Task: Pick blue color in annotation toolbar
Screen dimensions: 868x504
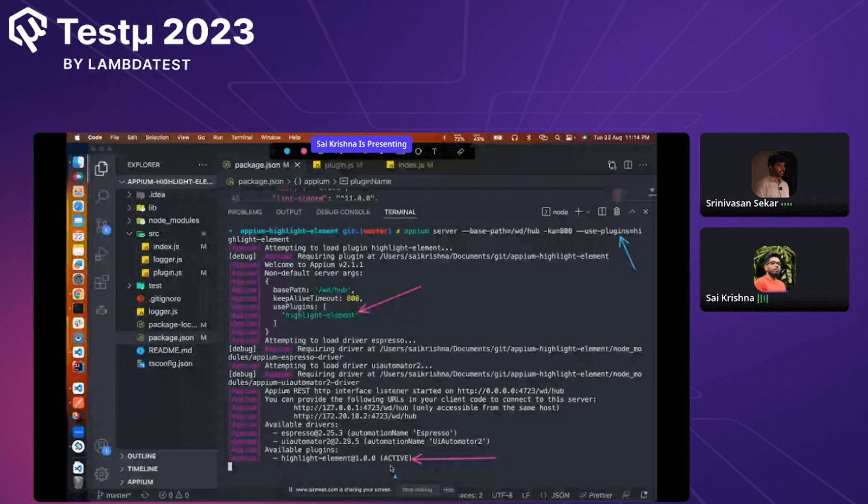Action: coord(287,151)
